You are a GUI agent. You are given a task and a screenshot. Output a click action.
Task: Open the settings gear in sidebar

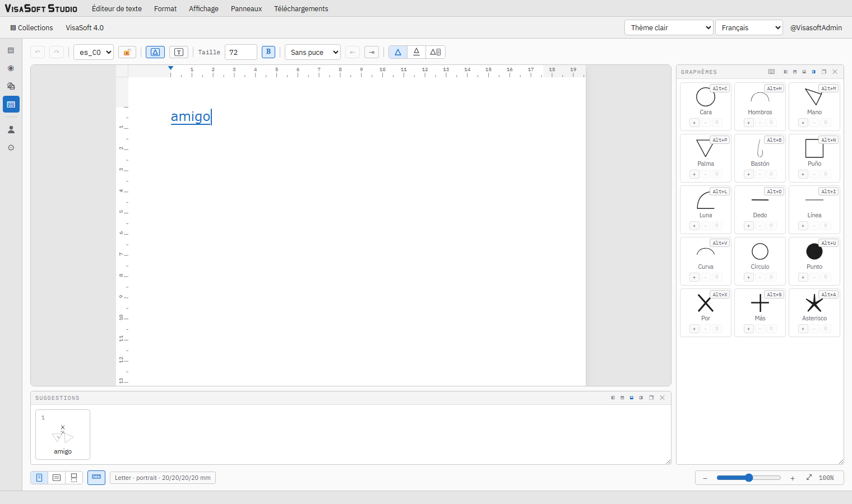point(11,148)
